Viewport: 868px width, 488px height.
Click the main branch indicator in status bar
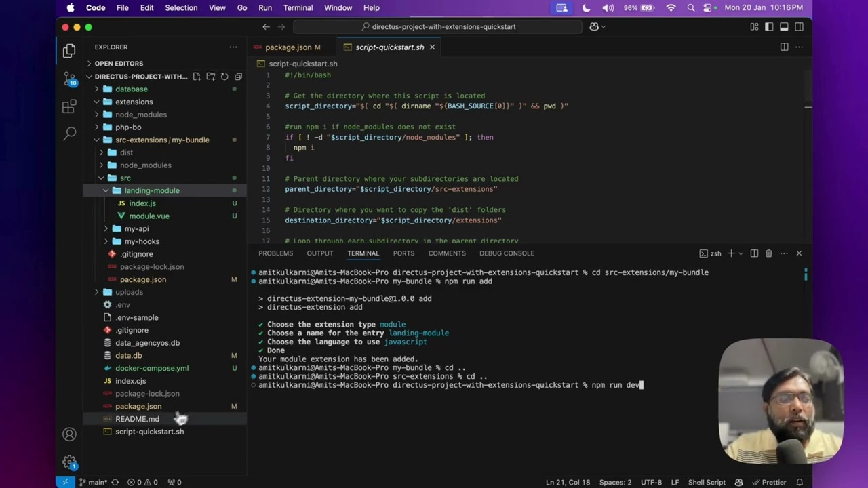coord(93,482)
